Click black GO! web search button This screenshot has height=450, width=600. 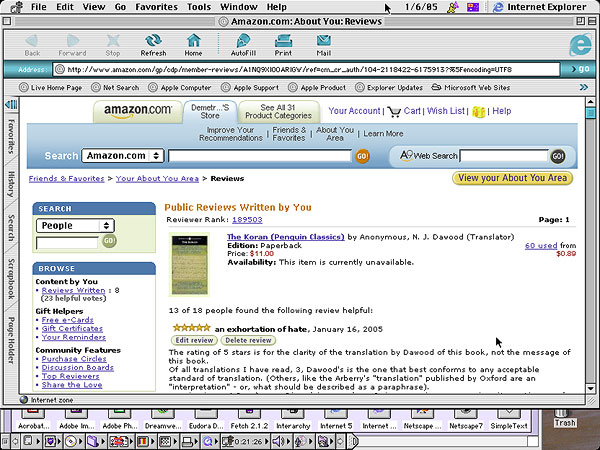tap(558, 156)
